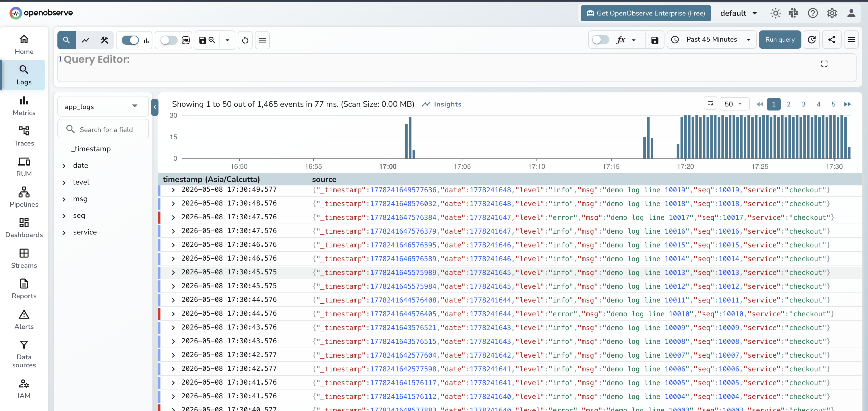868x411 pixels.
Task: Open the Home page from sidebar
Action: [24, 45]
